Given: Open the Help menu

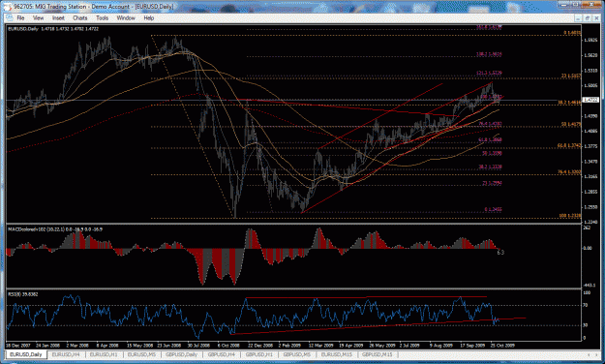Looking at the screenshot, I should click(x=149, y=17).
